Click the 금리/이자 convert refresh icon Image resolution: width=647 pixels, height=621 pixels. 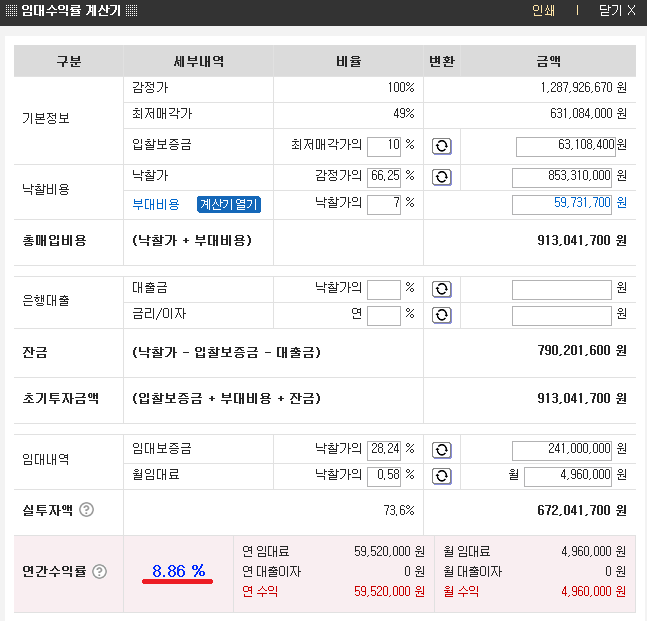click(442, 315)
